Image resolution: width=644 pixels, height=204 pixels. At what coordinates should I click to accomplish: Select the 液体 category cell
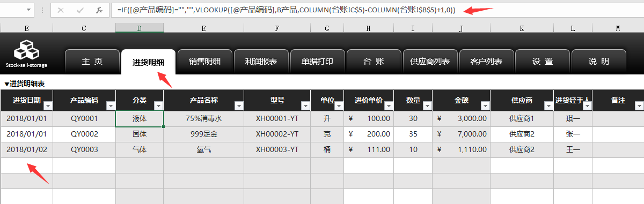[x=140, y=118]
